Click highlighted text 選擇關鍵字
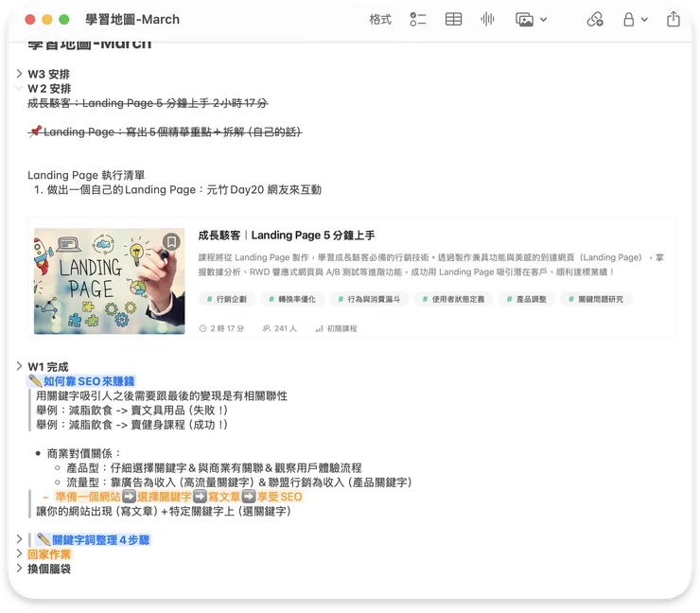 pyautogui.click(x=165, y=497)
